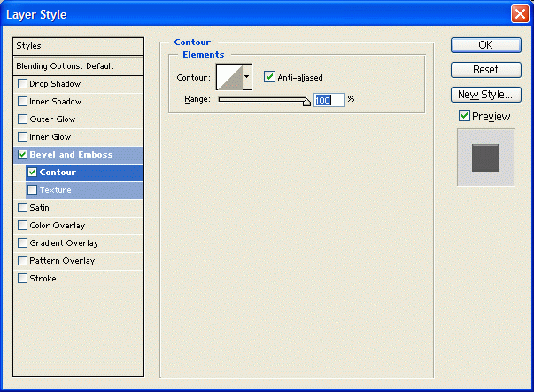This screenshot has height=392, width=534.
Task: Open the Satin effect settings
Action: coord(39,208)
